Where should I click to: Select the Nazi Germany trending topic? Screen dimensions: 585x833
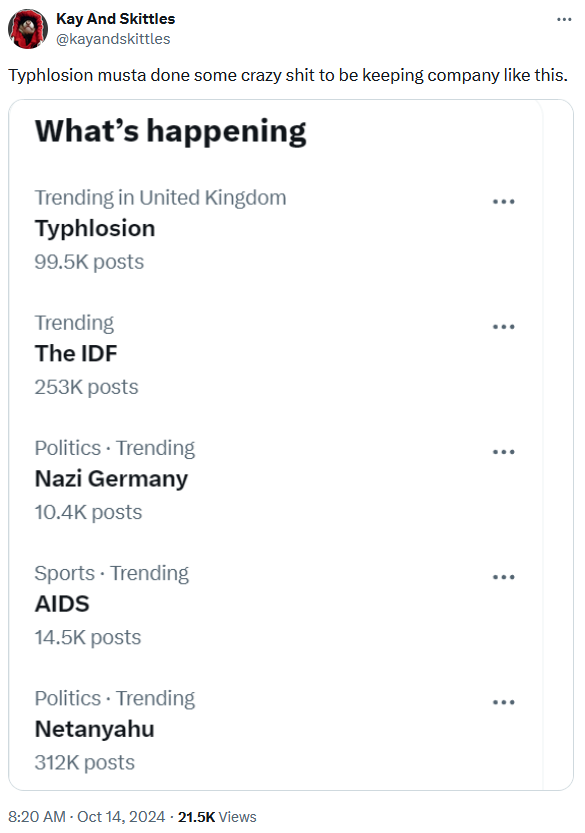pos(112,478)
